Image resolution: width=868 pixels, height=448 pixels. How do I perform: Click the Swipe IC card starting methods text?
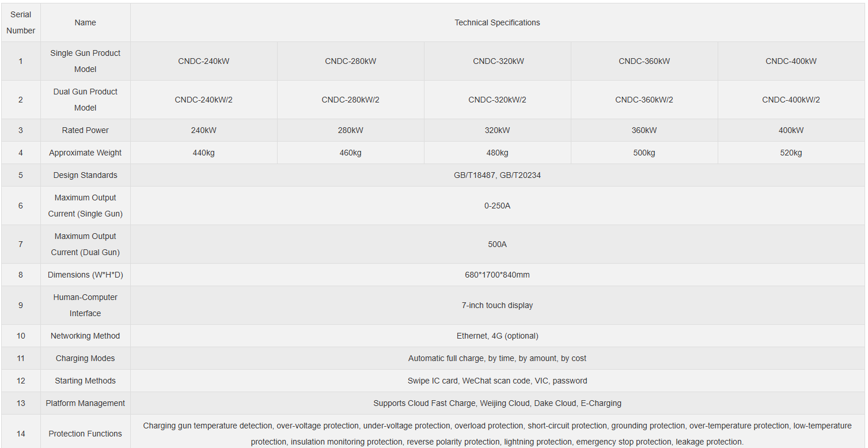[497, 381]
